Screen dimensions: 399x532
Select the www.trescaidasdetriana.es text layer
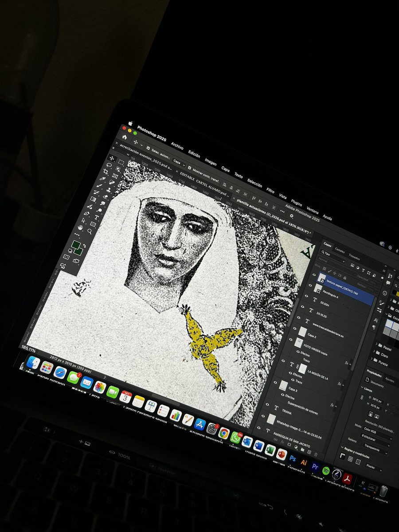pyautogui.click(x=328, y=331)
